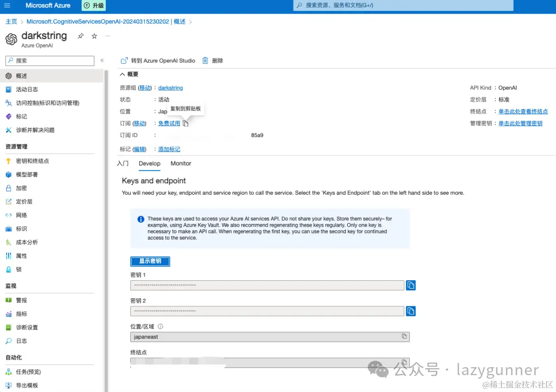This screenshot has height=392, width=556.
Task: Open 导出模板 icon
Action: coord(8,385)
